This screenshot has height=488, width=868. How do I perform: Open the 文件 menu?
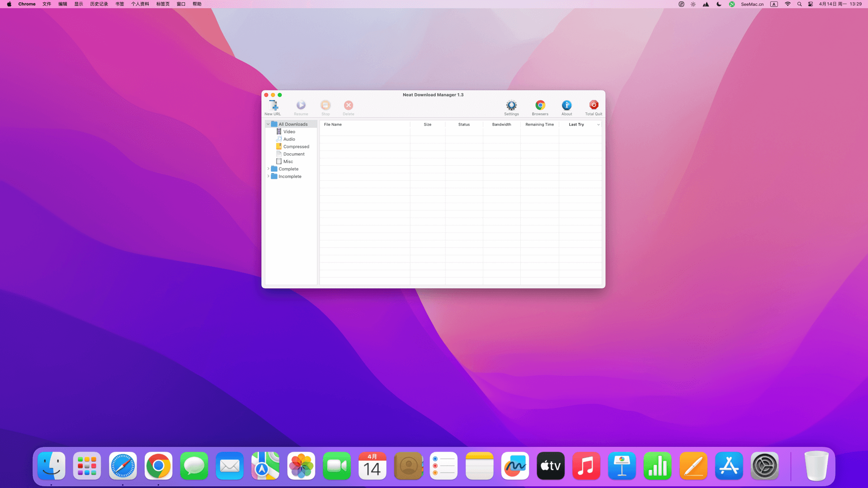point(47,4)
